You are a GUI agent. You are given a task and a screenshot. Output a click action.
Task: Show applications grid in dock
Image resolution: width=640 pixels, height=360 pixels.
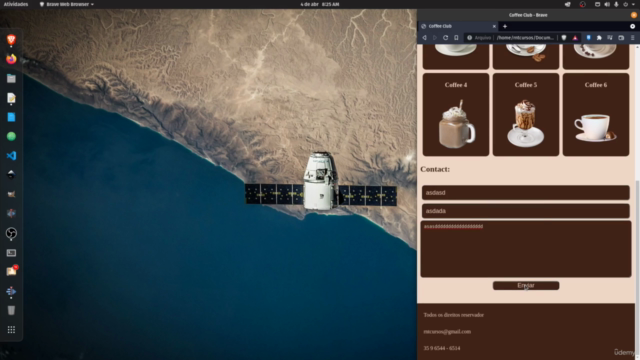(x=11, y=329)
